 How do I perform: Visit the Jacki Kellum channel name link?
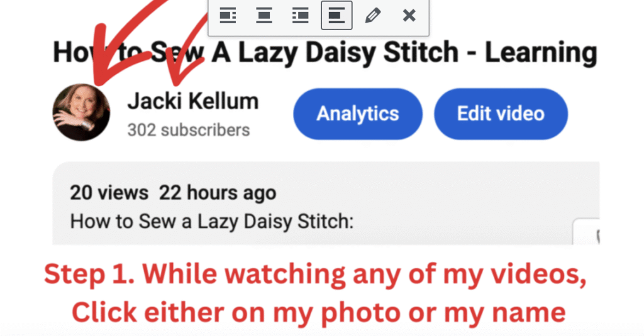coord(193,101)
